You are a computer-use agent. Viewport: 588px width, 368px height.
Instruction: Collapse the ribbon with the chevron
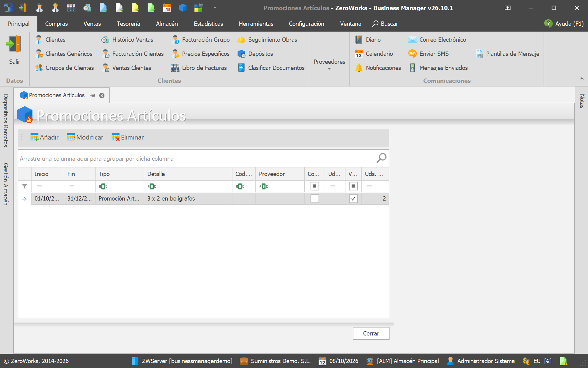(582, 79)
